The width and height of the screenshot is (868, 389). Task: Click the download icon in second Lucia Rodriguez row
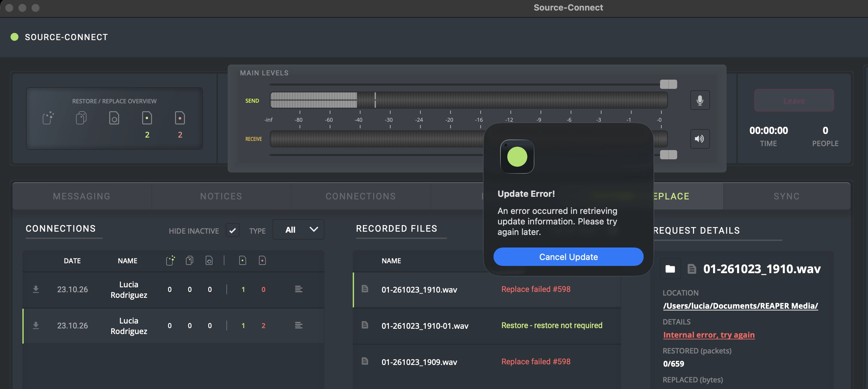tap(36, 325)
